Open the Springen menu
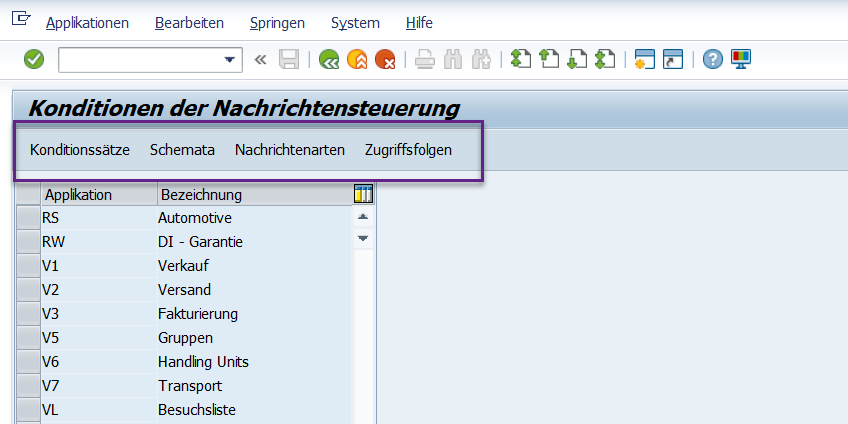 (277, 23)
